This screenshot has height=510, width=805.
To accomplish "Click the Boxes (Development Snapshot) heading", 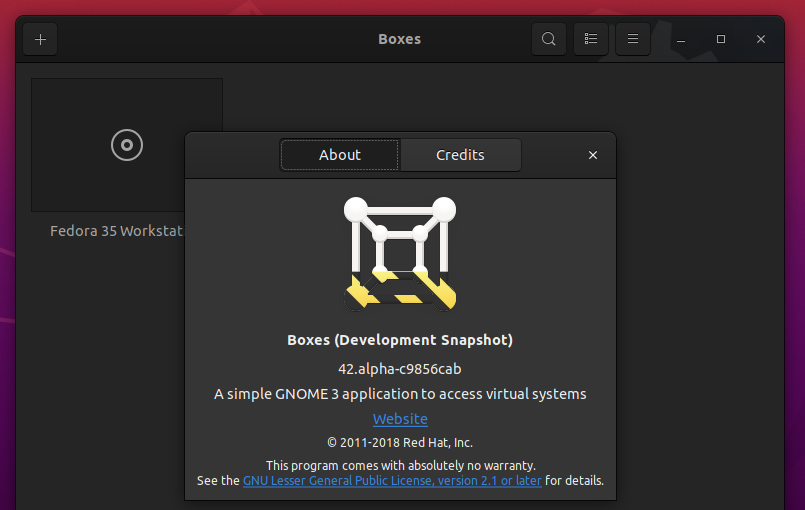I will coord(400,340).
